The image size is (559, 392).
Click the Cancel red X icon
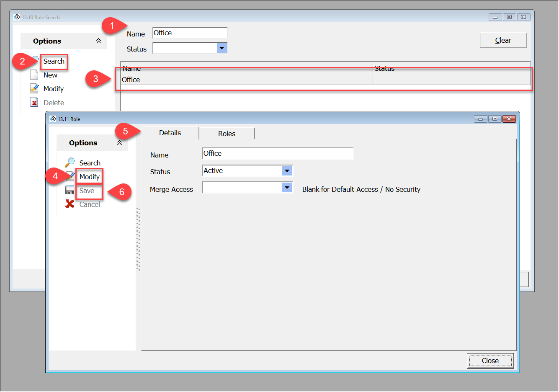[x=70, y=204]
